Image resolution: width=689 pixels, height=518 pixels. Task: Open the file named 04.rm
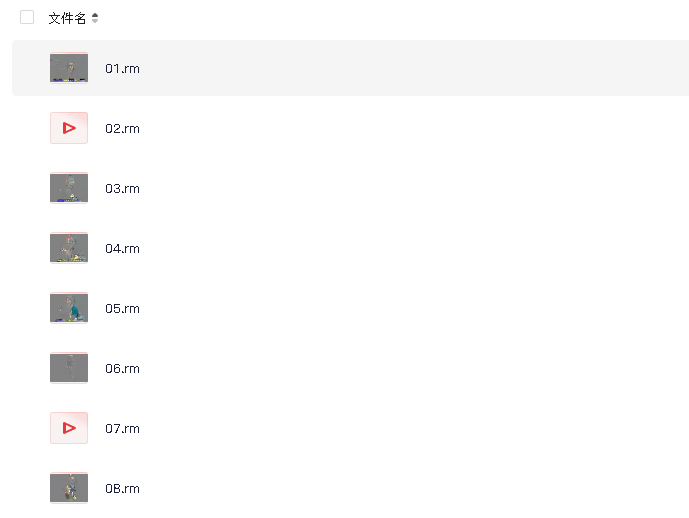pos(122,249)
